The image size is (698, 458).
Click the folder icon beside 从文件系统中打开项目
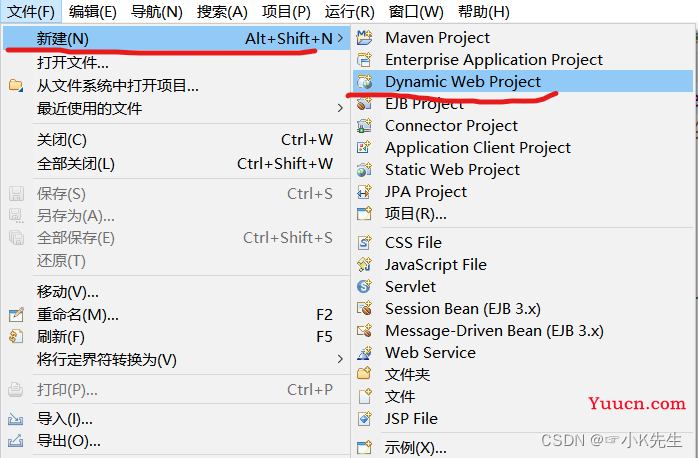[x=16, y=85]
